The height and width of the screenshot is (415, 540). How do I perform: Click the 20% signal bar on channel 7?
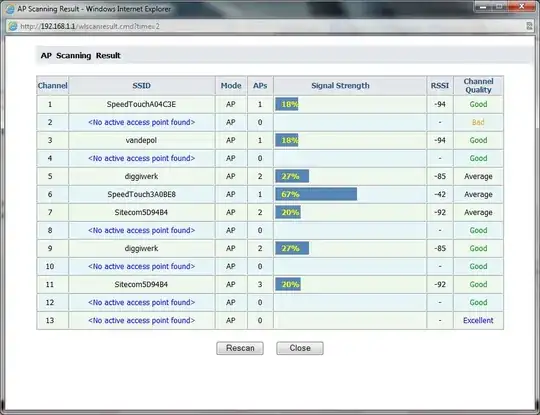(288, 212)
